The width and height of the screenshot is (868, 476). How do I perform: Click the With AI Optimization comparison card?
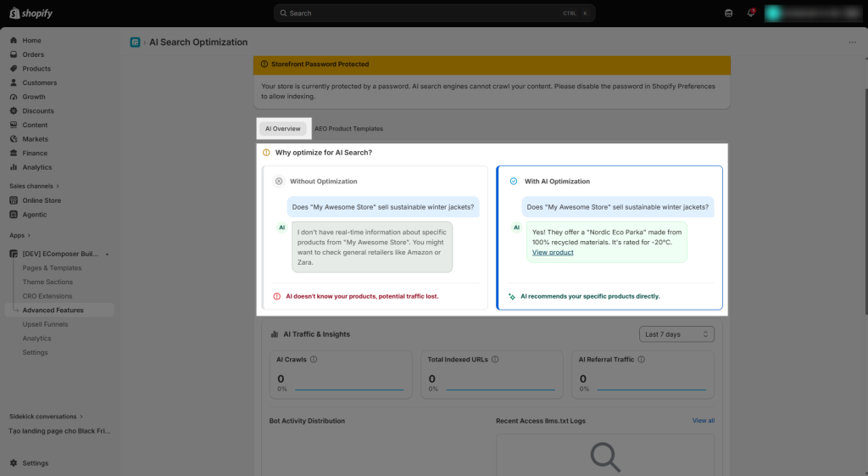coord(609,238)
